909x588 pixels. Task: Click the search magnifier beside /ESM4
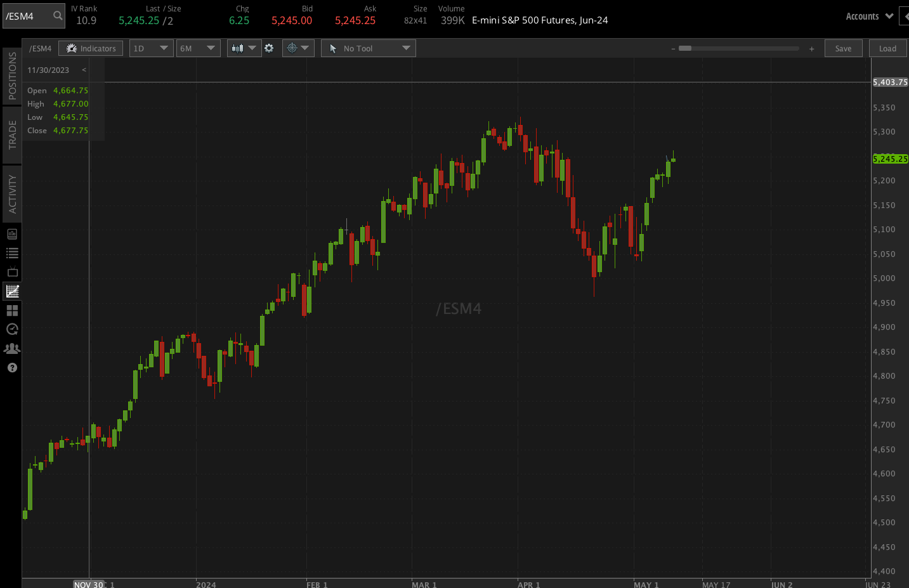tap(56, 16)
